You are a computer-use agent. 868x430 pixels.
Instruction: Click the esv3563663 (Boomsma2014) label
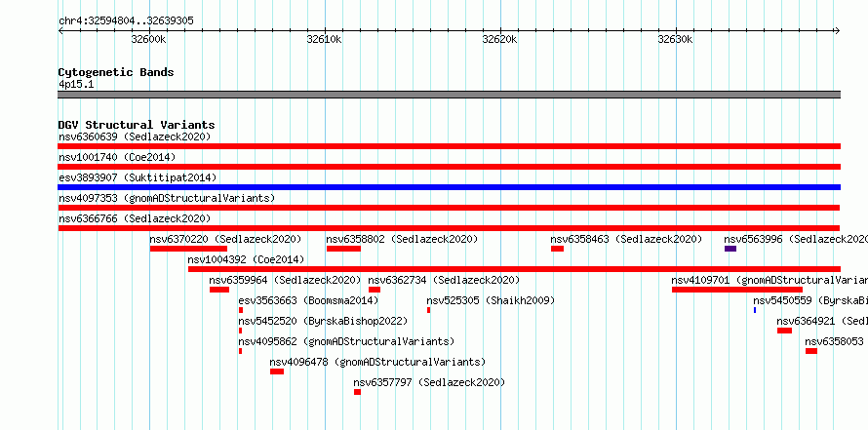[x=309, y=300]
